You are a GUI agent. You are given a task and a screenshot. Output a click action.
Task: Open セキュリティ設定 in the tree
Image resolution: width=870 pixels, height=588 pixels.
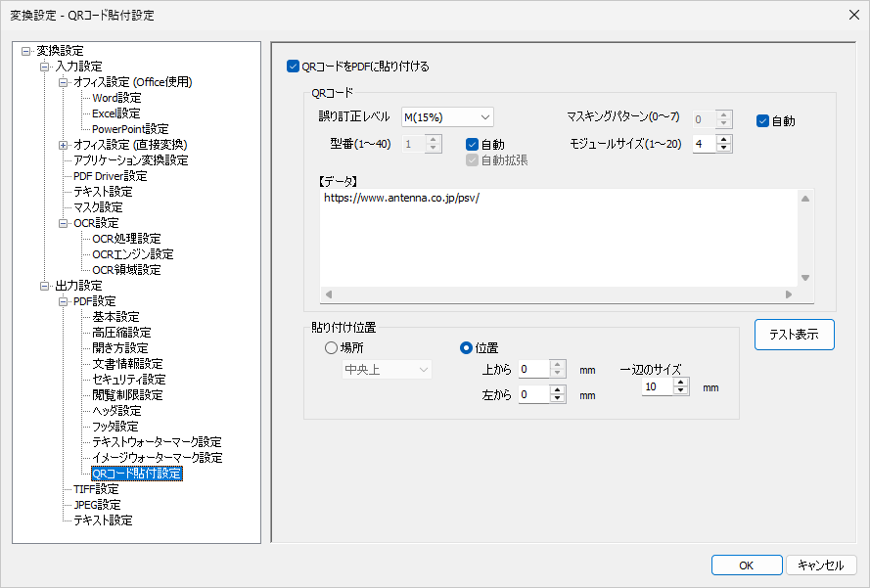pos(128,380)
